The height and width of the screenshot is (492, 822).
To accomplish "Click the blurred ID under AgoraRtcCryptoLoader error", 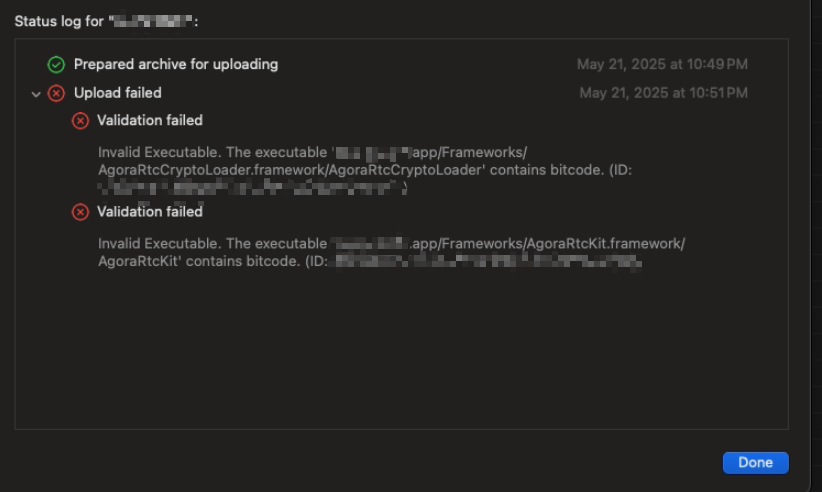I will click(x=251, y=187).
